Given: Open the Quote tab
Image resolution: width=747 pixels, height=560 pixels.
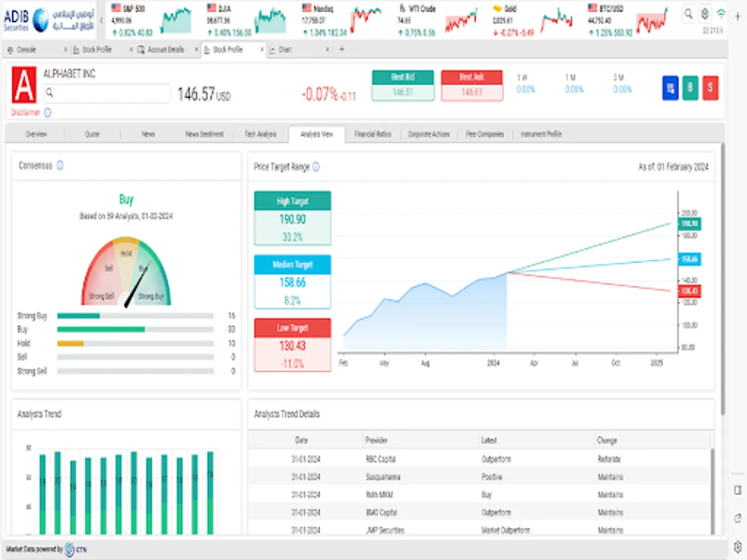Looking at the screenshot, I should 92,134.
